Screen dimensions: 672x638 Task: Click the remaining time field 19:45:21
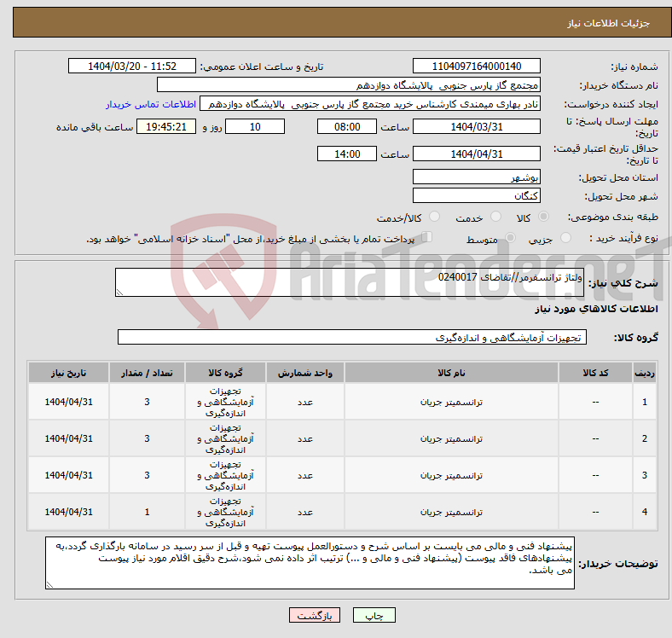(166, 126)
